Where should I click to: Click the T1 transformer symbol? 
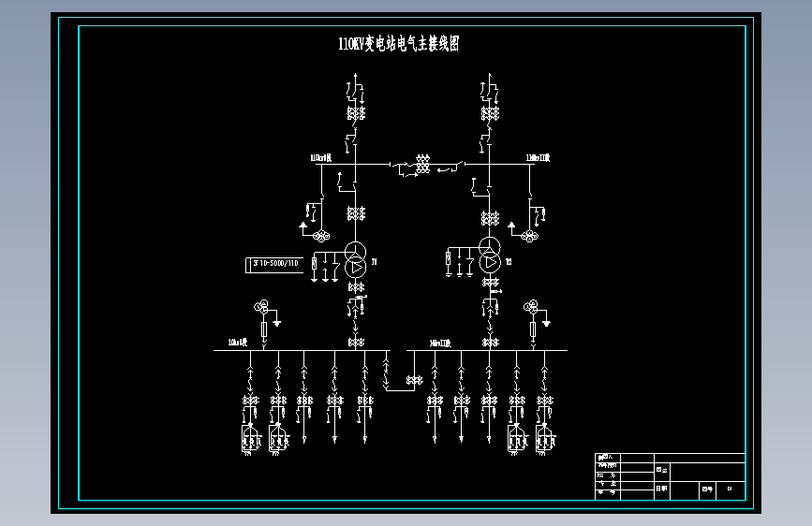click(356, 260)
